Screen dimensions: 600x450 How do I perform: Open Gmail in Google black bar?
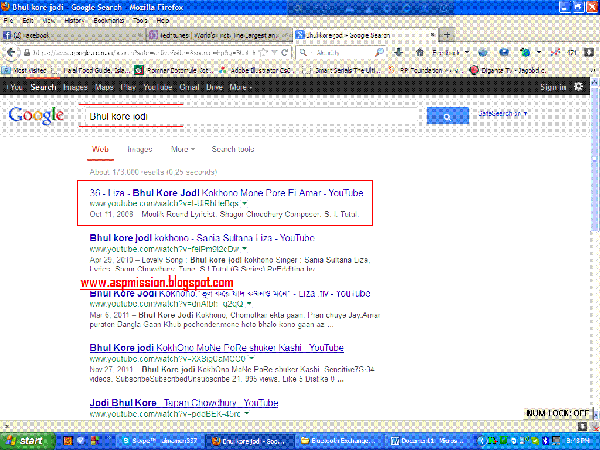coord(189,87)
